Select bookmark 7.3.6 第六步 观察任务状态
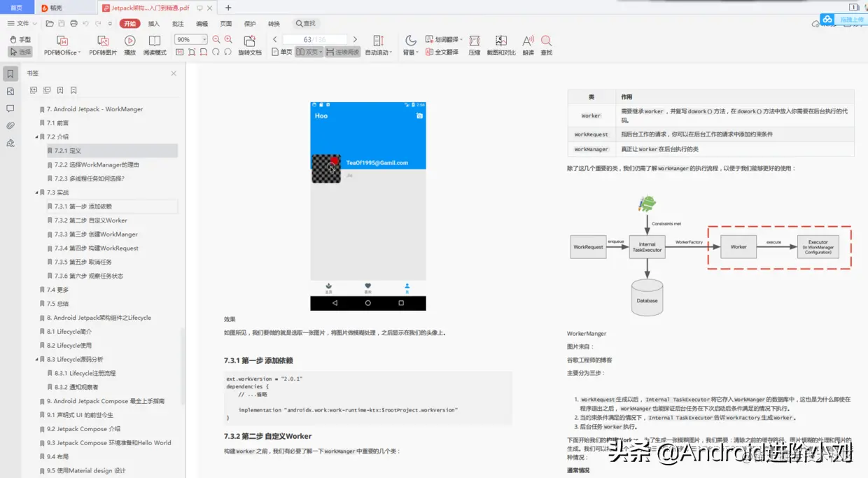Viewport: 868px width, 478px height. (x=89, y=276)
